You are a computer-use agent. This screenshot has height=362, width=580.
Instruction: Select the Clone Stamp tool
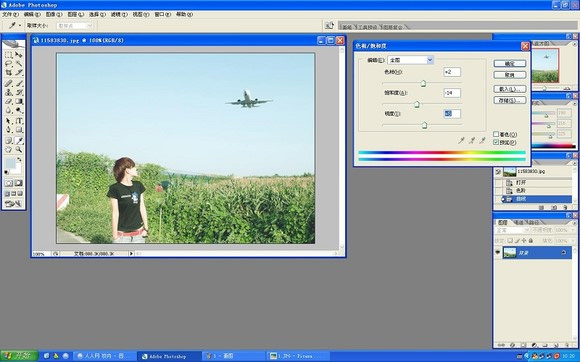[9, 92]
